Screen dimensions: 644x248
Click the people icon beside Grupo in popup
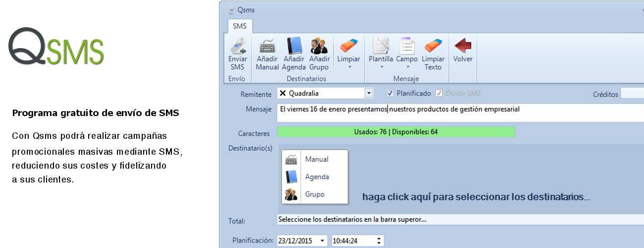(291, 194)
